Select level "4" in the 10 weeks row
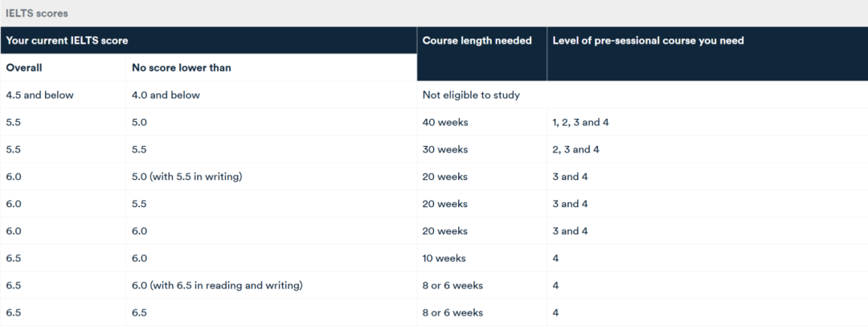This screenshot has height=326, width=868. pos(556,259)
